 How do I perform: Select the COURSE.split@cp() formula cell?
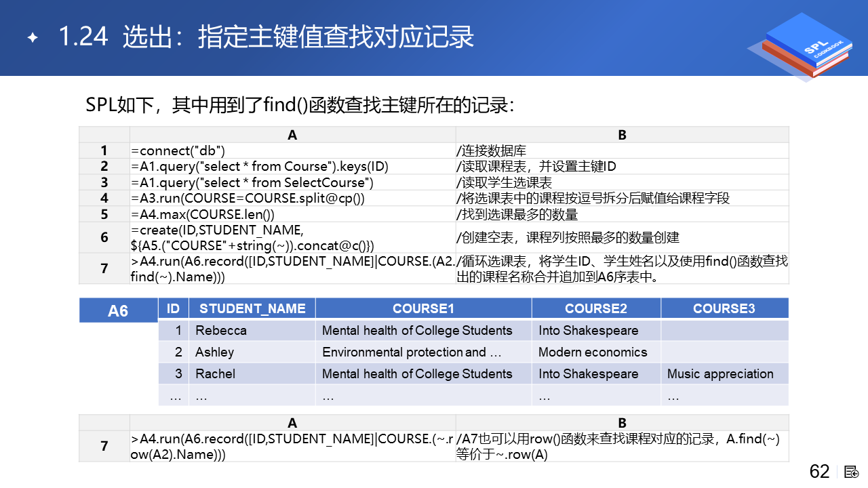pyautogui.click(x=292, y=199)
